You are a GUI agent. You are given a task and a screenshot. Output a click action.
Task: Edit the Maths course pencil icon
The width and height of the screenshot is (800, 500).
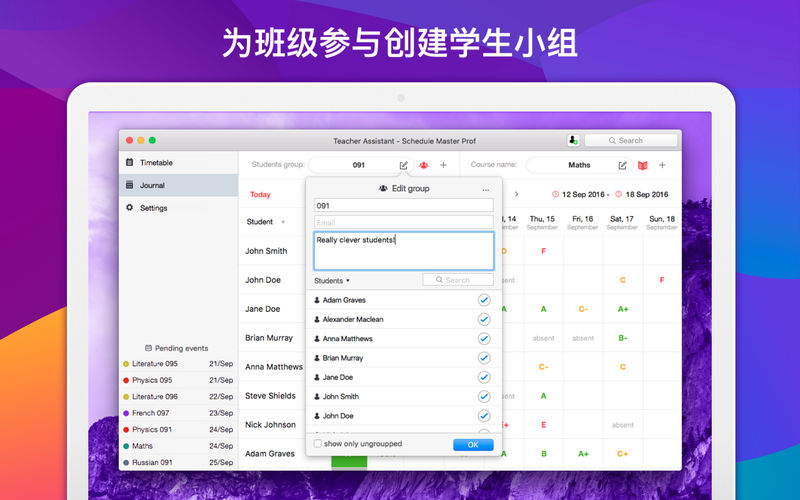point(622,165)
